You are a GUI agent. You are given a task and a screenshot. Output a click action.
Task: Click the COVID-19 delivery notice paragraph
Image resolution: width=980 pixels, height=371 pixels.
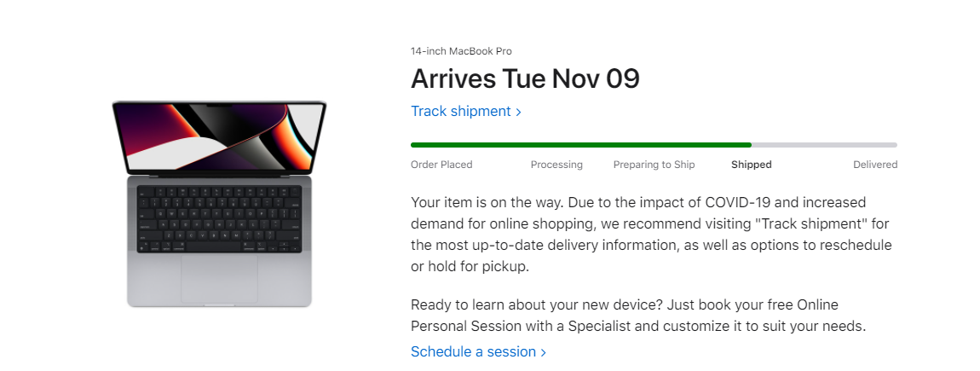651,235
